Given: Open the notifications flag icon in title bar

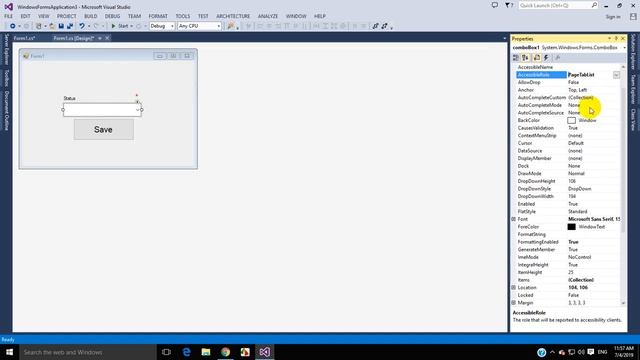Looking at the screenshot, I should [508, 5].
